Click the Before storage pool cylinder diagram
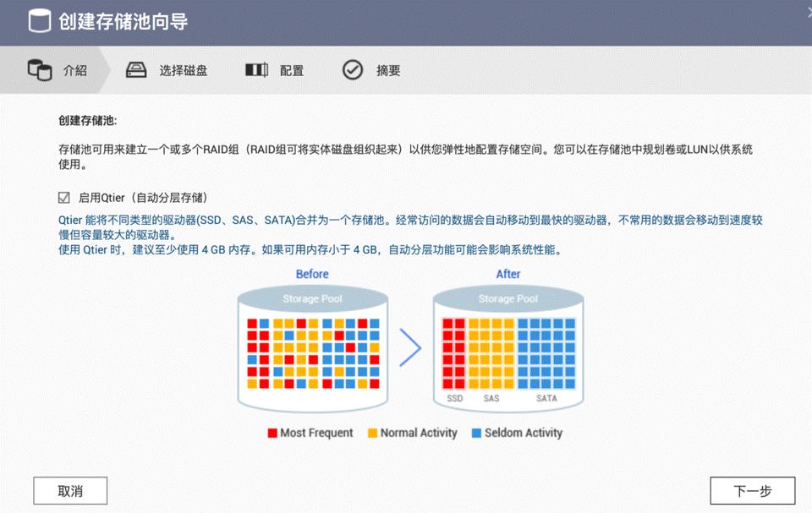This screenshot has height=513, width=812. (311, 351)
